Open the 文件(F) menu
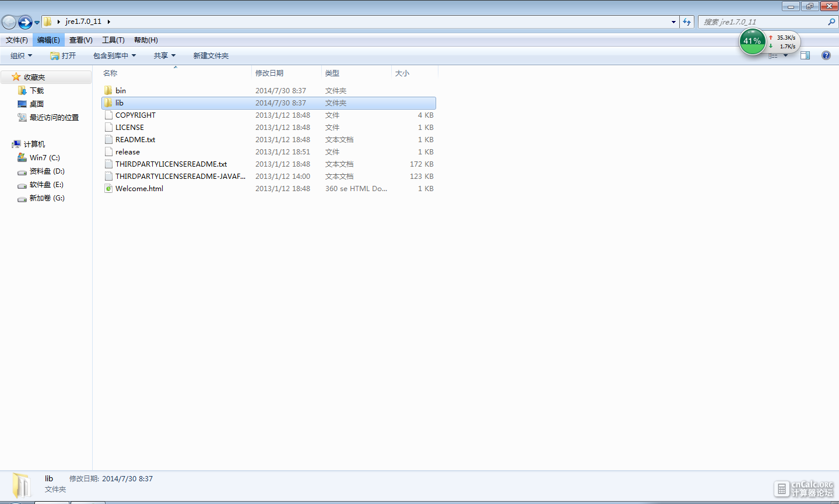The height and width of the screenshot is (504, 839). (17, 40)
